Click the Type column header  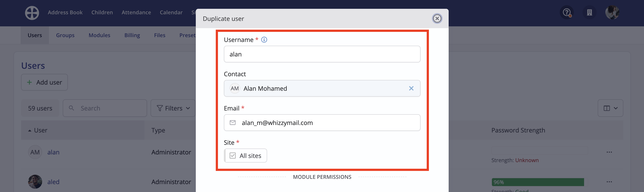point(158,130)
